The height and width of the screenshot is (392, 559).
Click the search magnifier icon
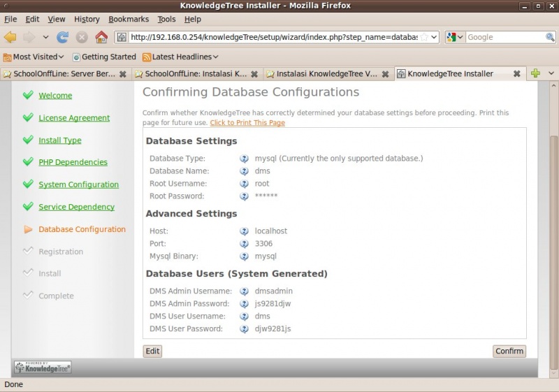pos(550,37)
